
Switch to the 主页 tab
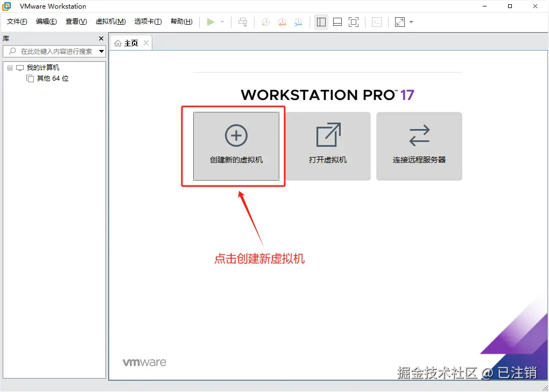pyautogui.click(x=131, y=43)
